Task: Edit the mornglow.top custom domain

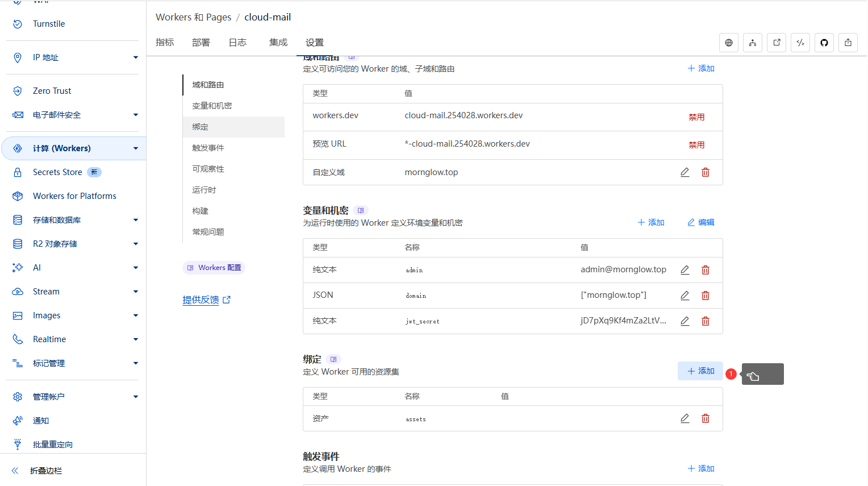Action: point(685,172)
